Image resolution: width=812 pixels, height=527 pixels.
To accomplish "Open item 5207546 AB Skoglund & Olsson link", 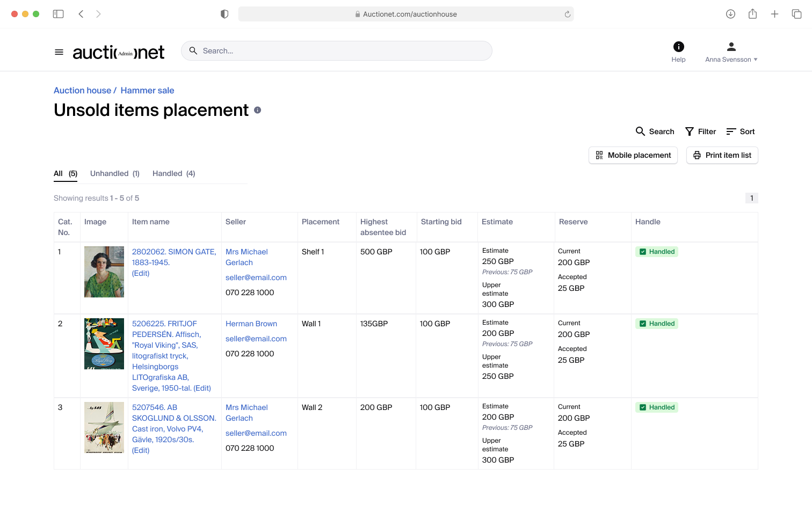I will tap(174, 423).
